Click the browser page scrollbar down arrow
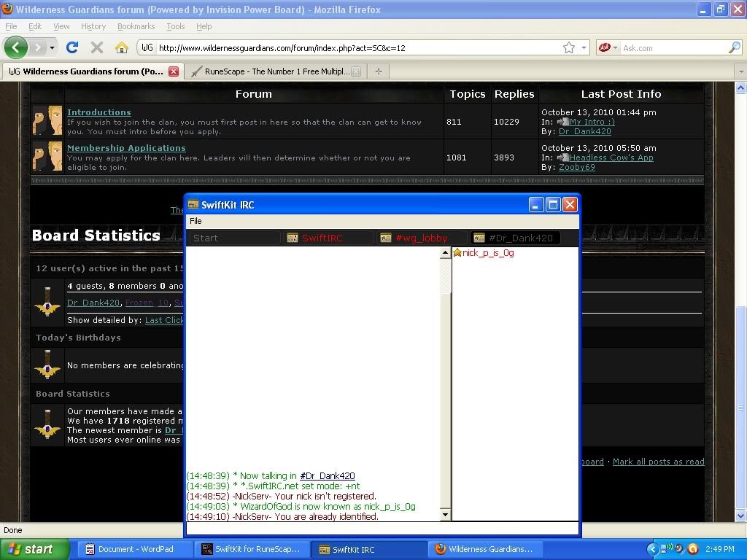The height and width of the screenshot is (560, 747). click(741, 516)
